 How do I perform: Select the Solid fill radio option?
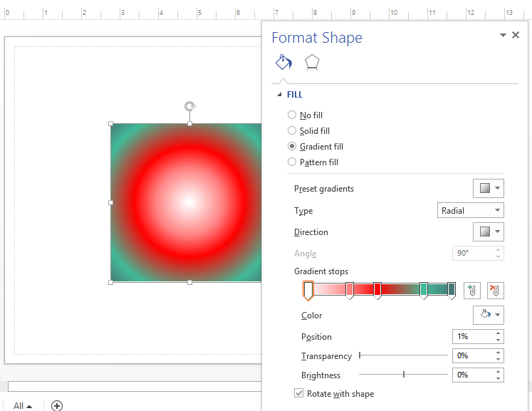pyautogui.click(x=292, y=131)
